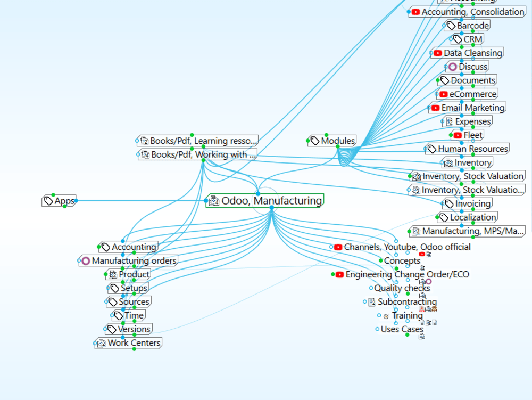Click the tag icon beside Invoicing
The image size is (532, 400).
(449, 204)
